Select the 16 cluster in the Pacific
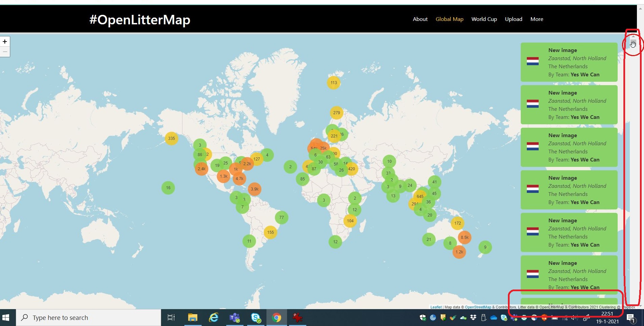The image size is (644, 326). click(168, 188)
